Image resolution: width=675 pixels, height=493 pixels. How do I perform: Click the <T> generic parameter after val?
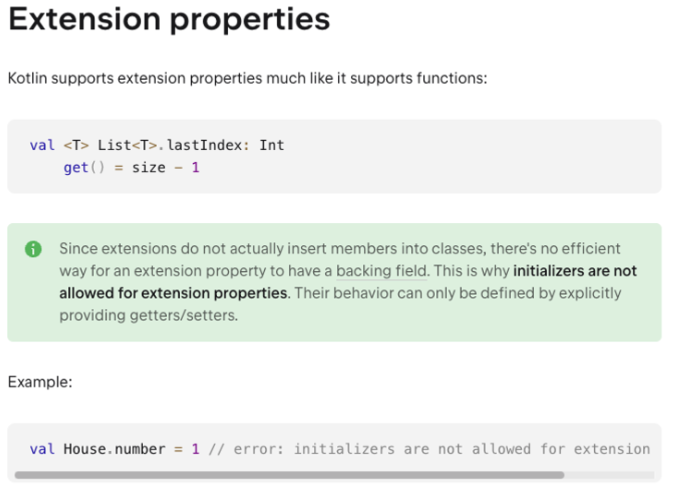tap(76, 145)
